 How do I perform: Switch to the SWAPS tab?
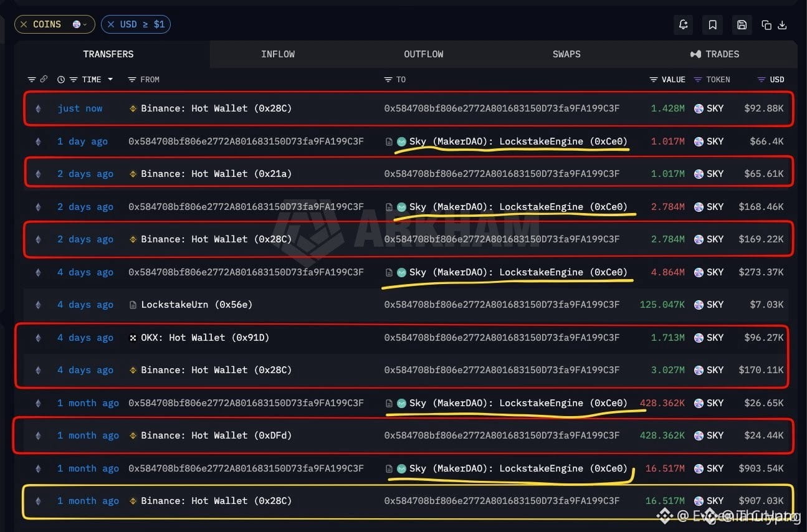[x=566, y=54]
